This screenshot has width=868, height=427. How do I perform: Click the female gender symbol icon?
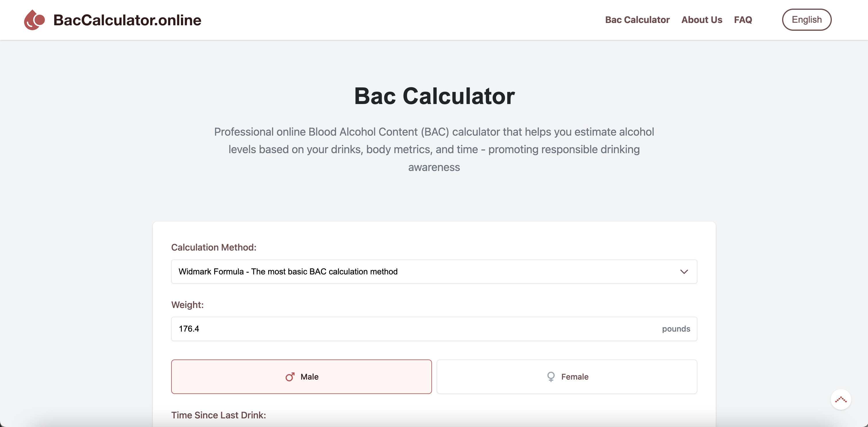coord(551,376)
